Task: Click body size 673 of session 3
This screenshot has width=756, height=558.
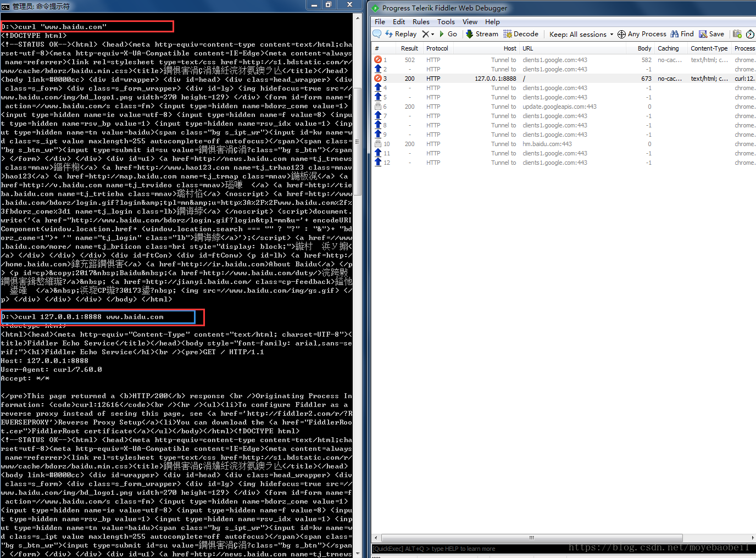Action: pyautogui.click(x=646, y=79)
